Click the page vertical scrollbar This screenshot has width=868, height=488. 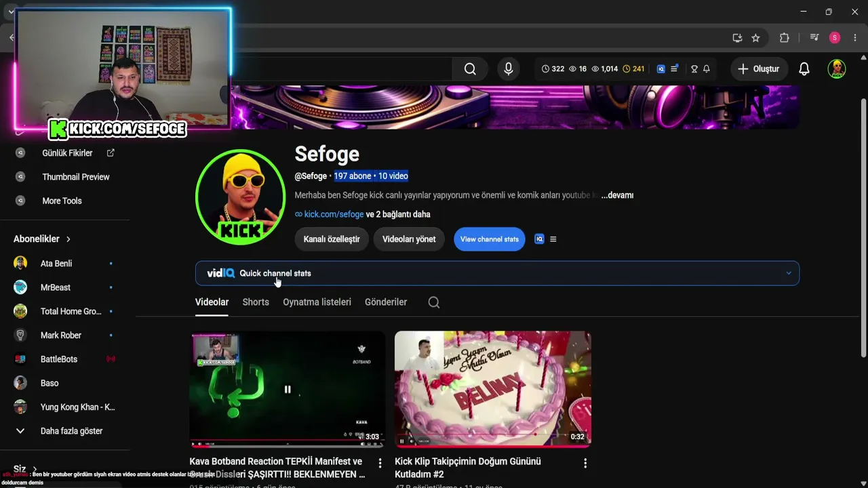coord(863,227)
